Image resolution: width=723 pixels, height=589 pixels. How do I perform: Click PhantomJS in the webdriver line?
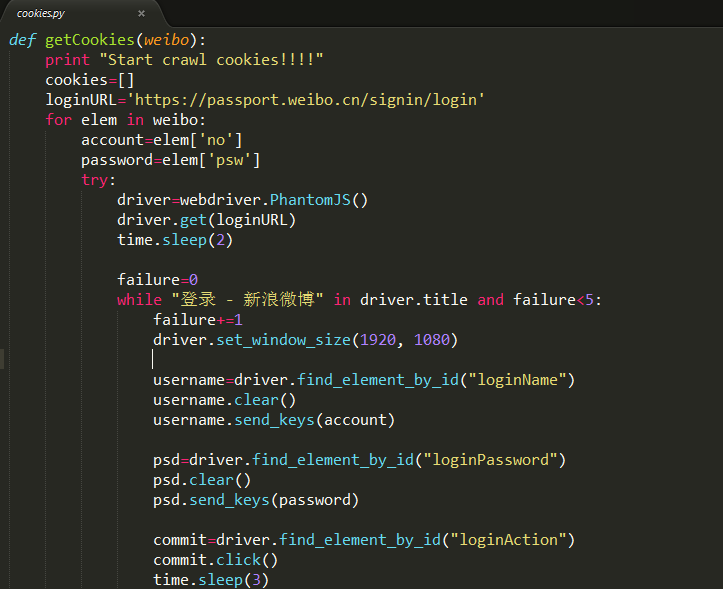(x=310, y=200)
